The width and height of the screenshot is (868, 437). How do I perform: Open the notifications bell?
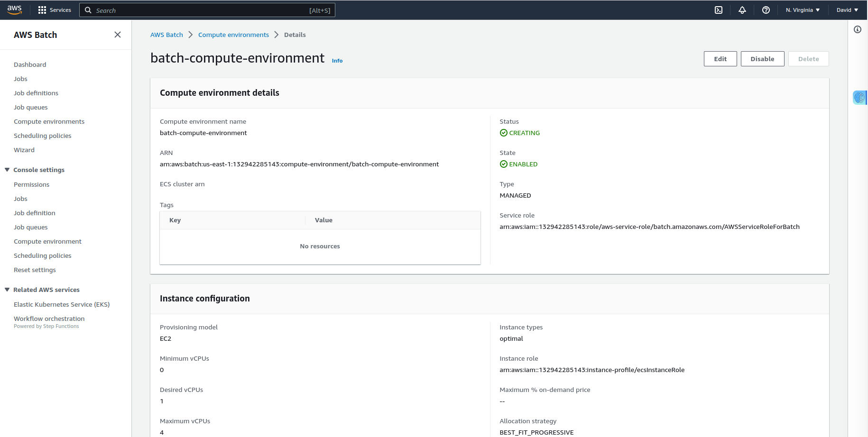742,10
